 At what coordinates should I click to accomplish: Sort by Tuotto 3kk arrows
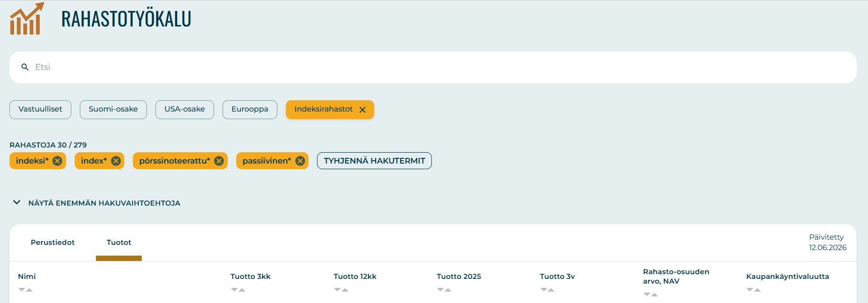click(x=238, y=290)
